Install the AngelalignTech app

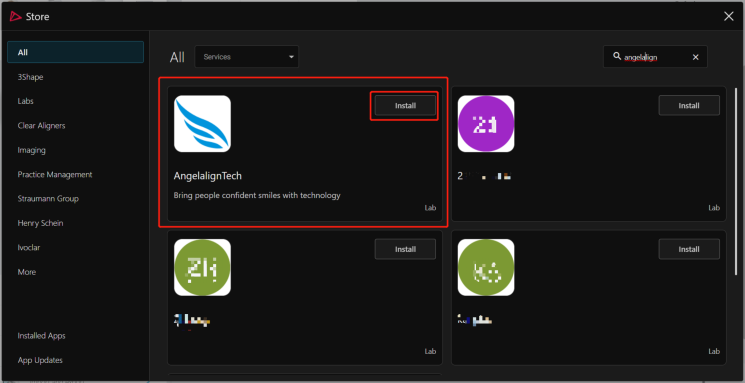pyautogui.click(x=405, y=105)
